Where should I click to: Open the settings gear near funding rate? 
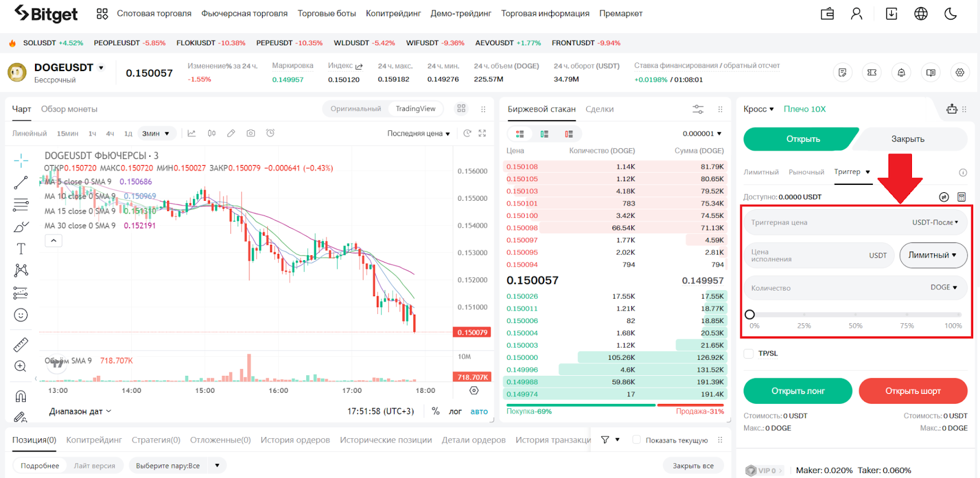tap(960, 72)
